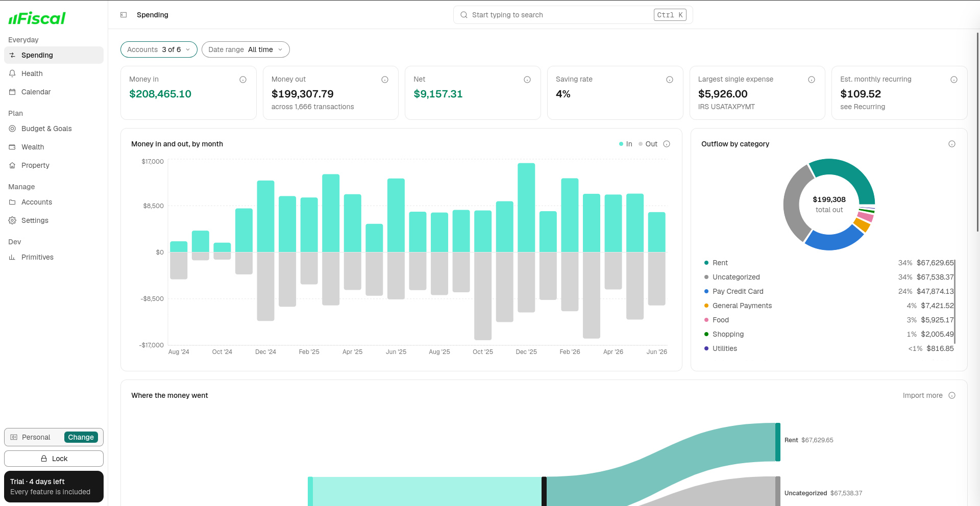Click the blue Pay Credit Card donut segment

click(x=834, y=240)
